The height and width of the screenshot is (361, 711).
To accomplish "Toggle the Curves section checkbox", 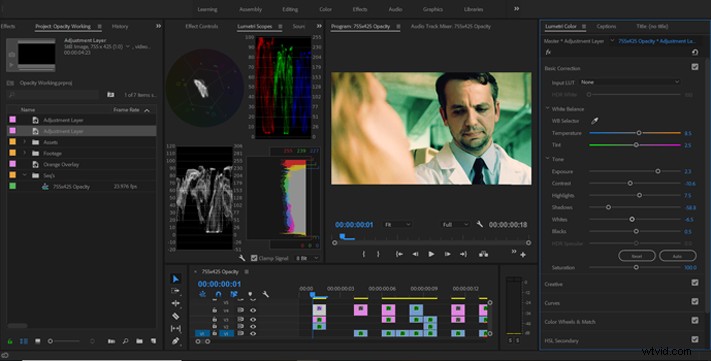I will tap(695, 302).
